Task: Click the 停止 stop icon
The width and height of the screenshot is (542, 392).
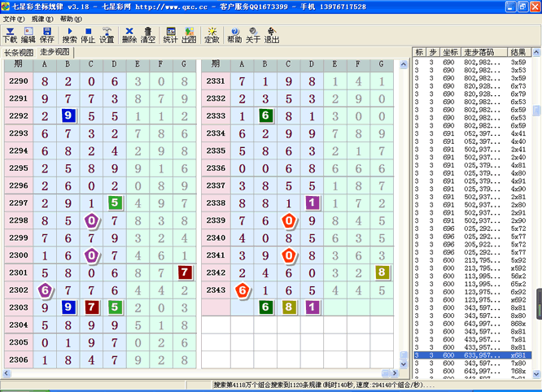Action: [88, 36]
